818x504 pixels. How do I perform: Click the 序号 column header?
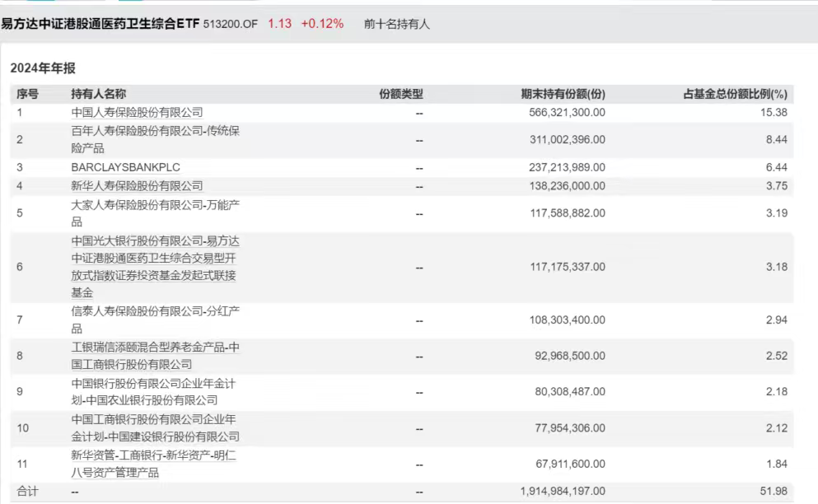(x=27, y=94)
